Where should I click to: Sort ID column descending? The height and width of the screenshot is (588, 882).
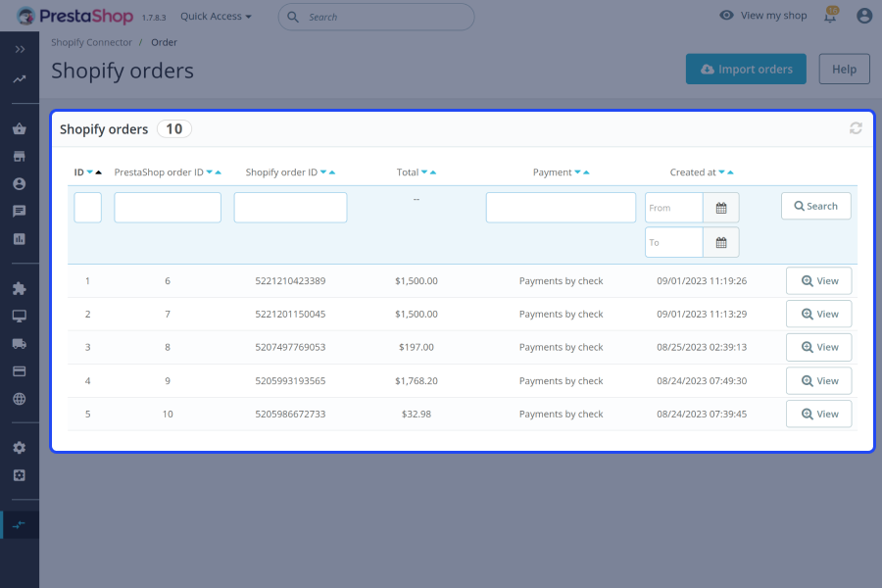point(90,172)
